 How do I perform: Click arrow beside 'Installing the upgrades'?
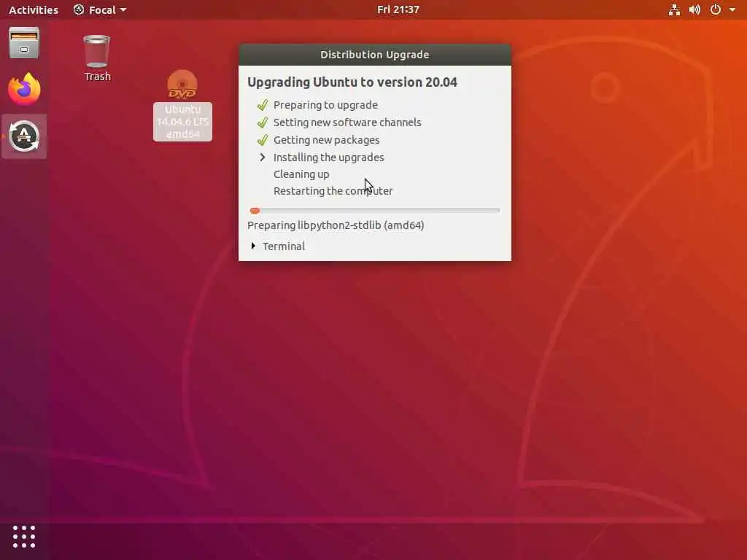tap(263, 157)
